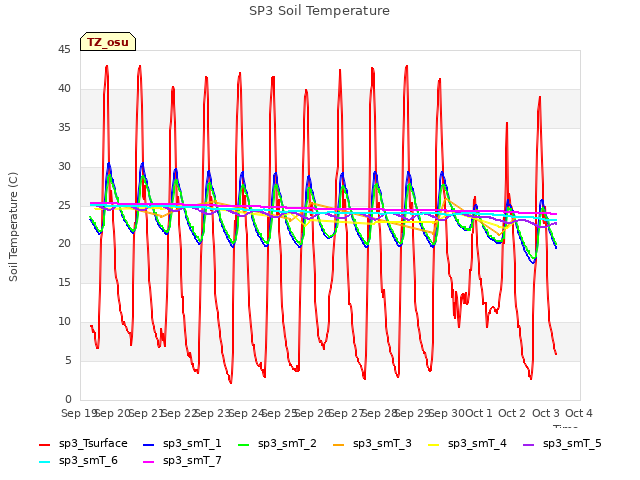Click the Oct 2 x-axis date label
The height and width of the screenshot is (480, 640).
coord(512,413)
